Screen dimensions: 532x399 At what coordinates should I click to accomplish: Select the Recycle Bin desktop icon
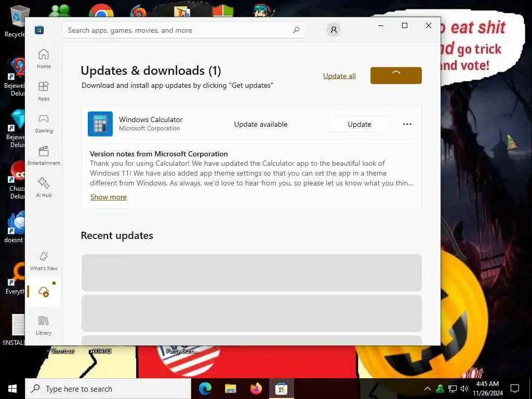tap(16, 21)
